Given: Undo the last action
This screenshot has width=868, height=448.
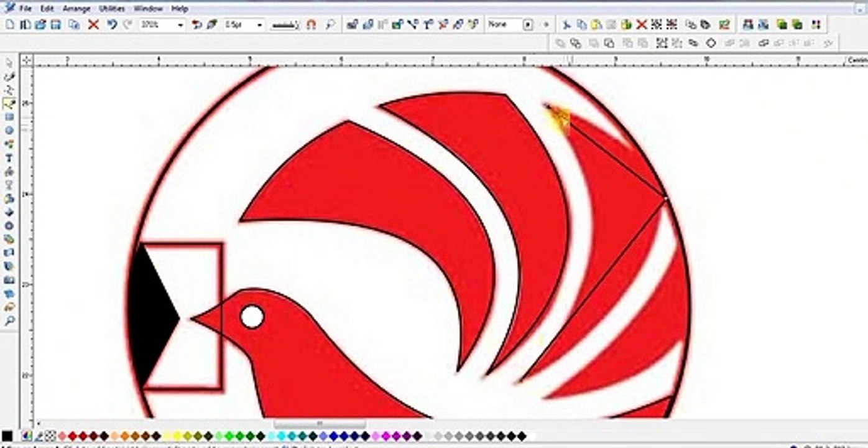Looking at the screenshot, I should tap(112, 25).
